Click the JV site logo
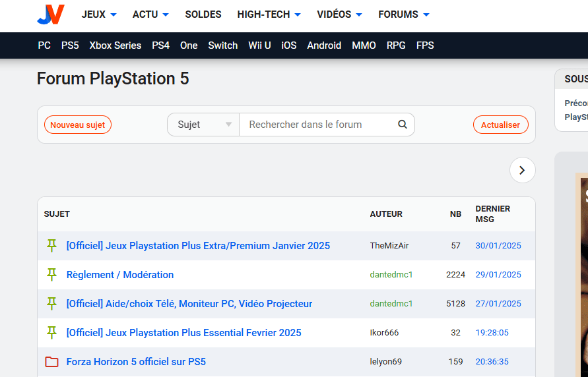This screenshot has height=377, width=588. point(51,14)
